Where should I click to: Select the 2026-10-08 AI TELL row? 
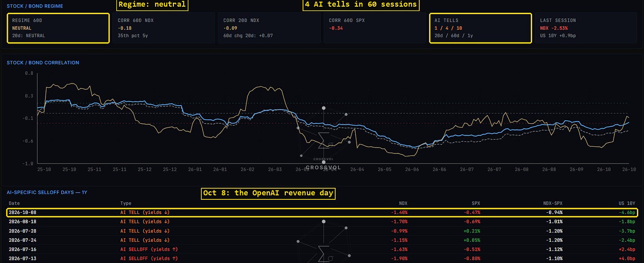tap(322, 213)
